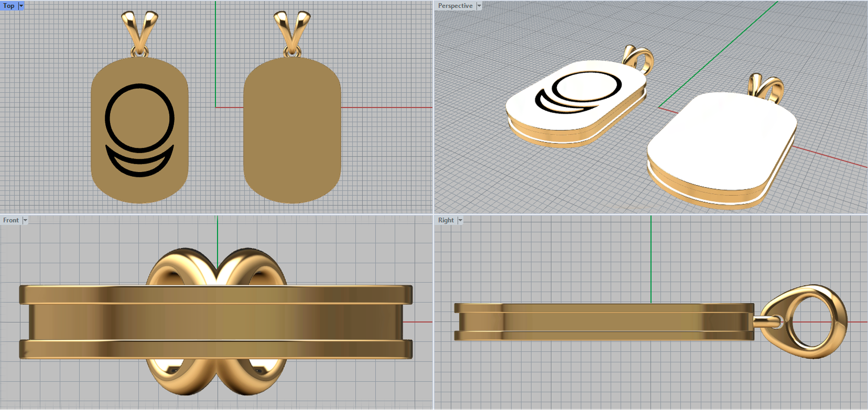The width and height of the screenshot is (868, 419).
Task: Expand the Perspective viewport menu arrow
Action: point(479,5)
